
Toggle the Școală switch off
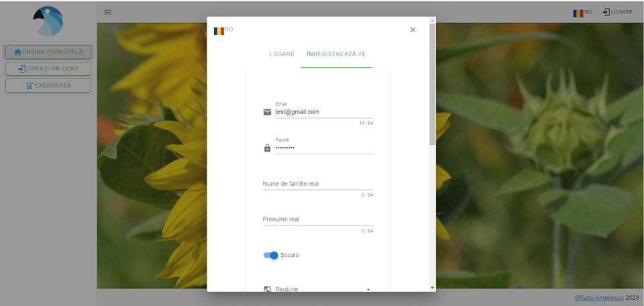click(x=271, y=255)
